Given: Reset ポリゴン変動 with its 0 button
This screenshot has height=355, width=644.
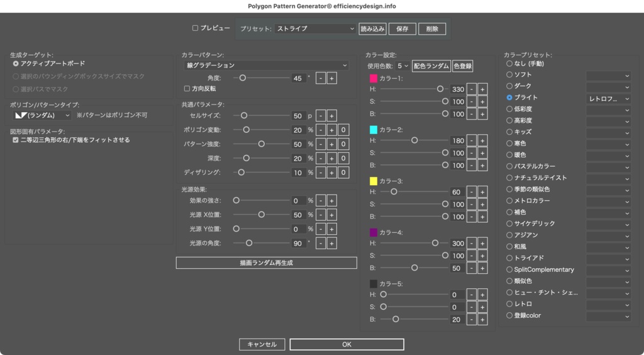Looking at the screenshot, I should point(344,130).
